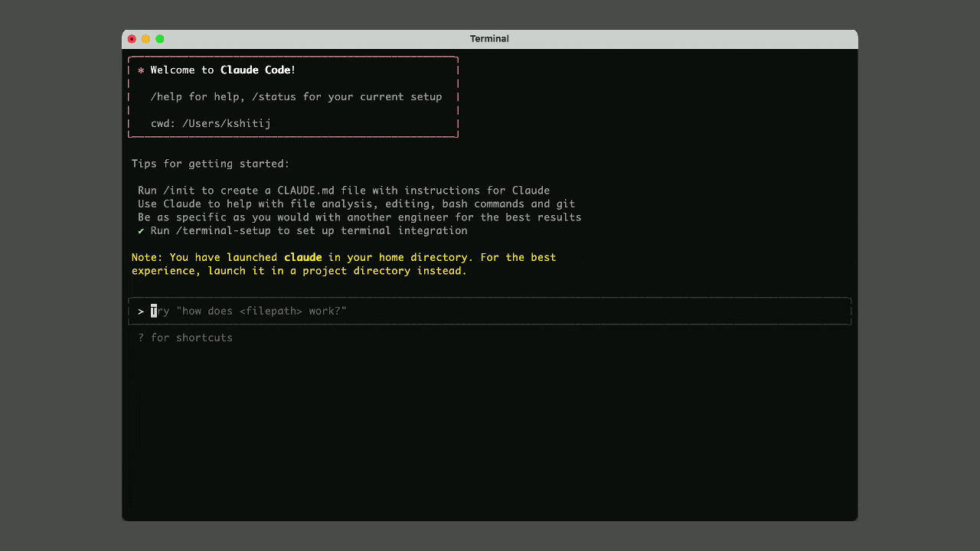
Task: Click bold "Claude Code" in welcome banner
Action: (255, 70)
